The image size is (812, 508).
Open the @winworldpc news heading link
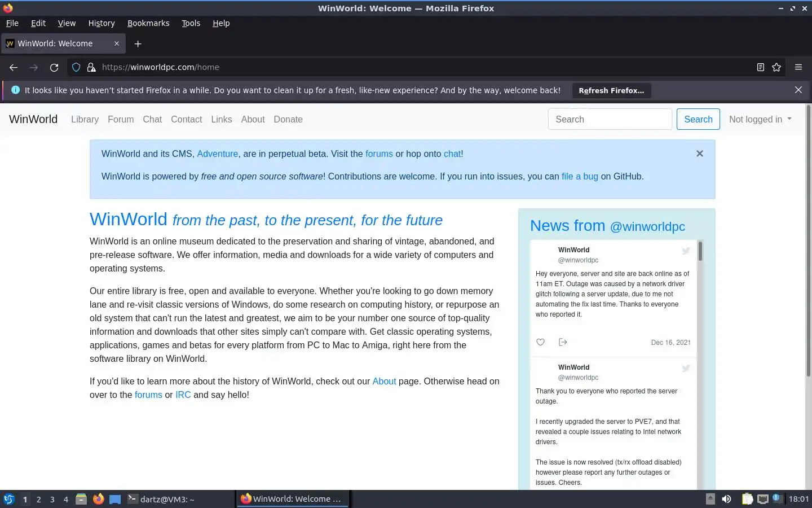coord(647,226)
